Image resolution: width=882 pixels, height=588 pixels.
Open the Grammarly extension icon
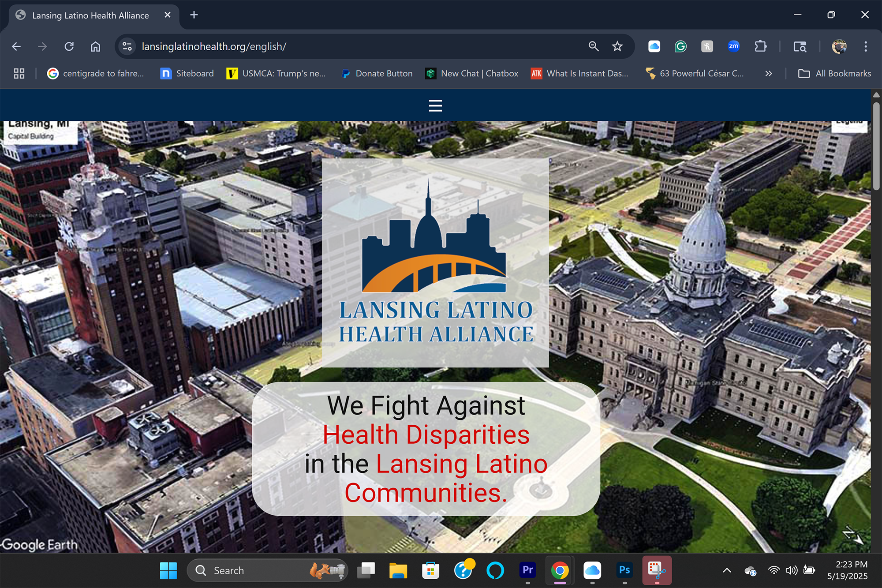tap(680, 46)
